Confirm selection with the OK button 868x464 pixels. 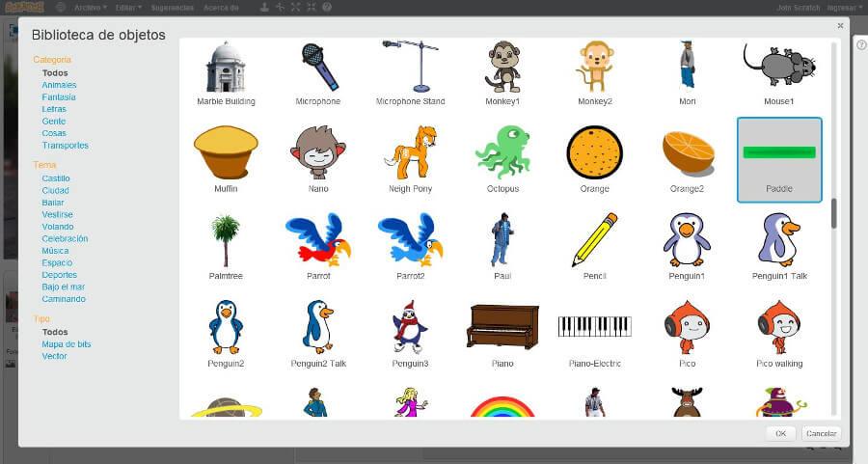[x=781, y=433]
